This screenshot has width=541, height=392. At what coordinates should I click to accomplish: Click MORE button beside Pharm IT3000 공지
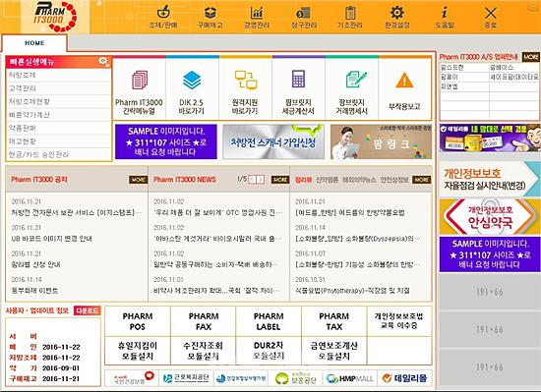(138, 180)
